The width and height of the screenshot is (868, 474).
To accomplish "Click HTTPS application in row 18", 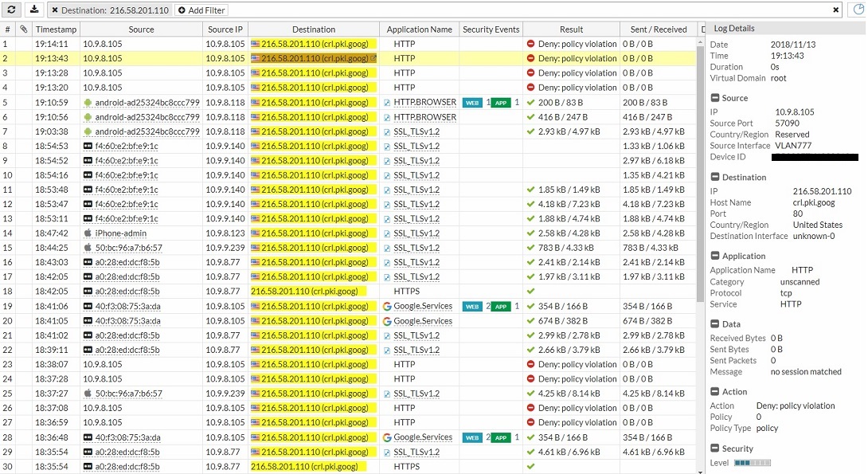I will (406, 292).
